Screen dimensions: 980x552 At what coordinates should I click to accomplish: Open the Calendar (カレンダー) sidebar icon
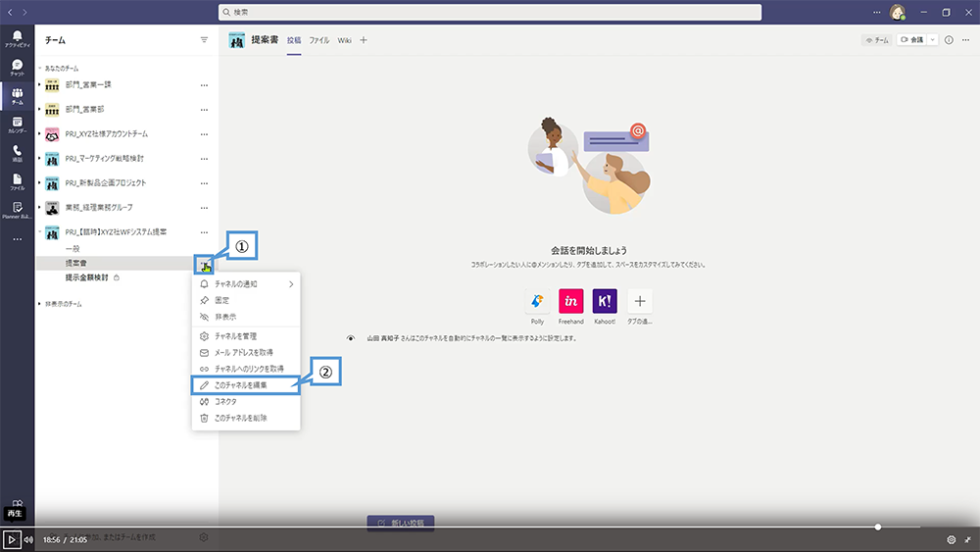point(17,125)
